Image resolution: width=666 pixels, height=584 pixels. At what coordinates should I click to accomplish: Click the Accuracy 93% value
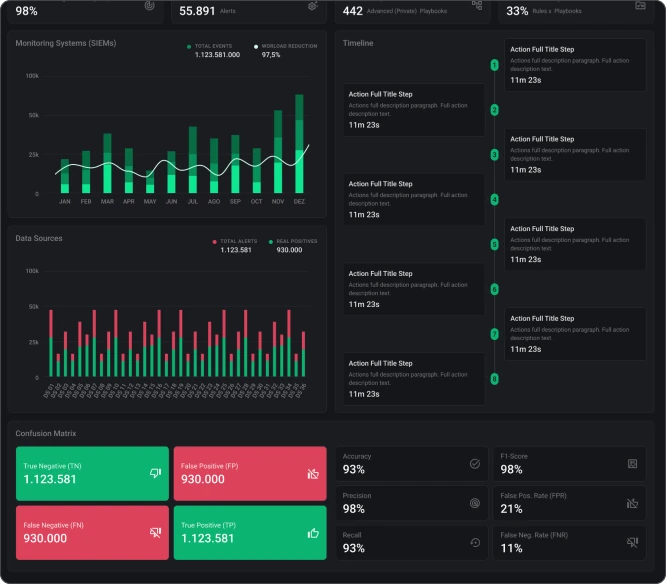(354, 469)
